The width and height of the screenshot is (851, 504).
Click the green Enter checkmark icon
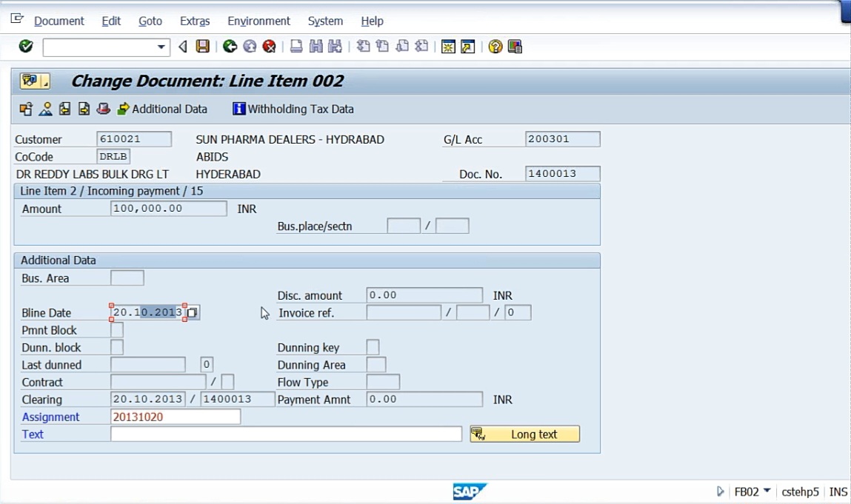[25, 47]
